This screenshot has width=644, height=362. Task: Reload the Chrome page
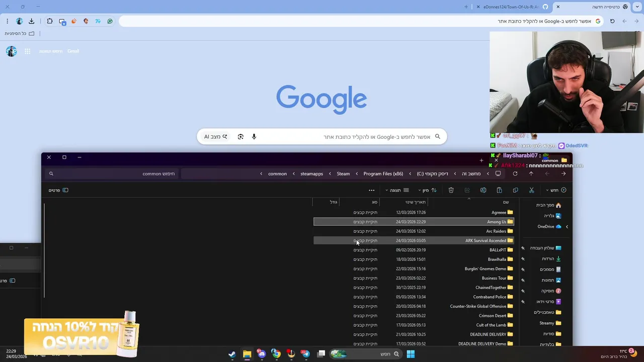coord(612,21)
